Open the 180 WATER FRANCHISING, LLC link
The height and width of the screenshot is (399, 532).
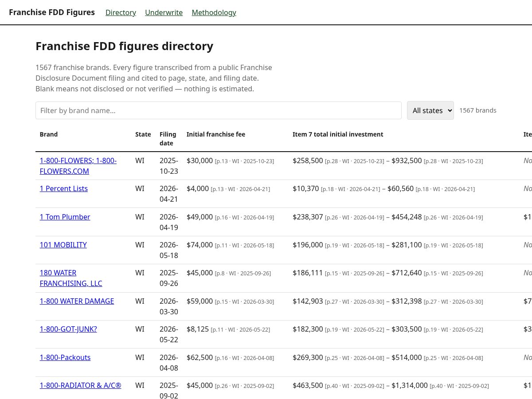click(71, 278)
